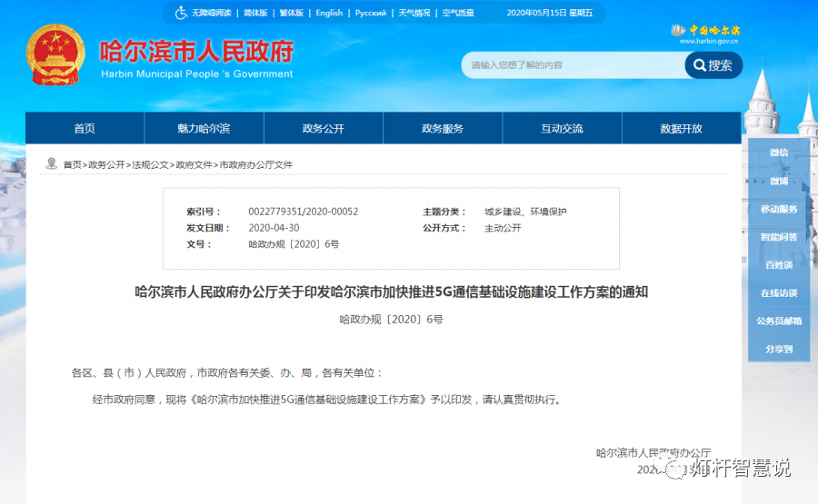Screen dimensions: 818x504
Task: Open the 互动交流 navigation tab
Action: pyautogui.click(x=562, y=128)
